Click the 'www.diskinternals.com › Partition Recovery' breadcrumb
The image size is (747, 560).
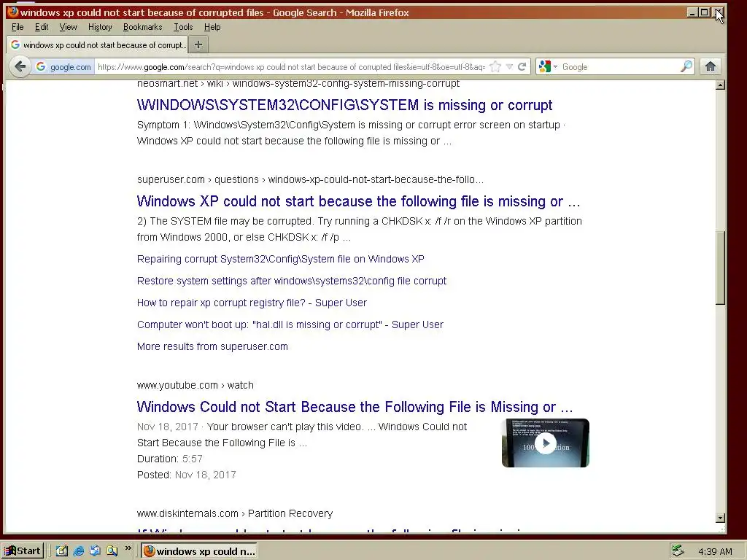click(235, 513)
